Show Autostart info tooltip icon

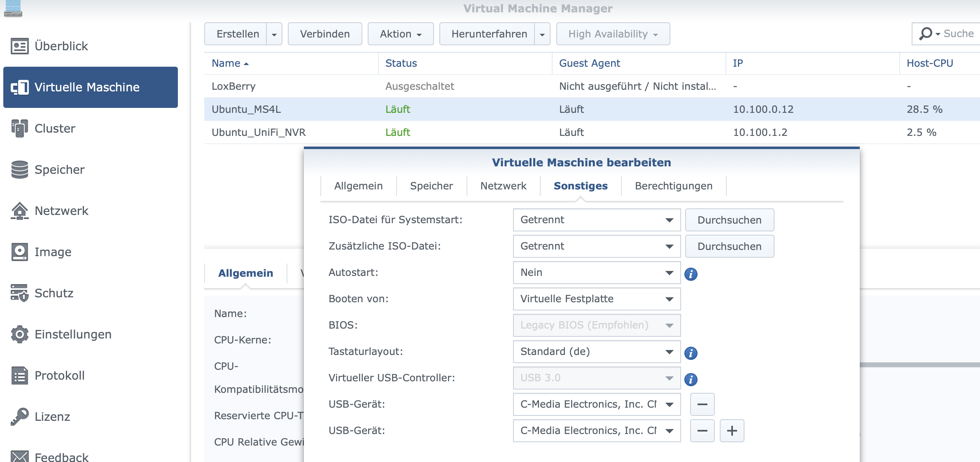pos(691,274)
